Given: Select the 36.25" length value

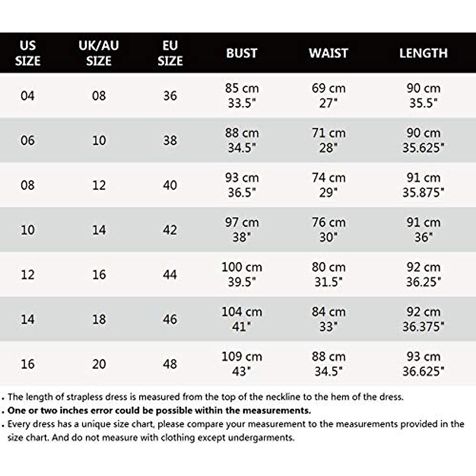Looking at the screenshot, I should (423, 282).
